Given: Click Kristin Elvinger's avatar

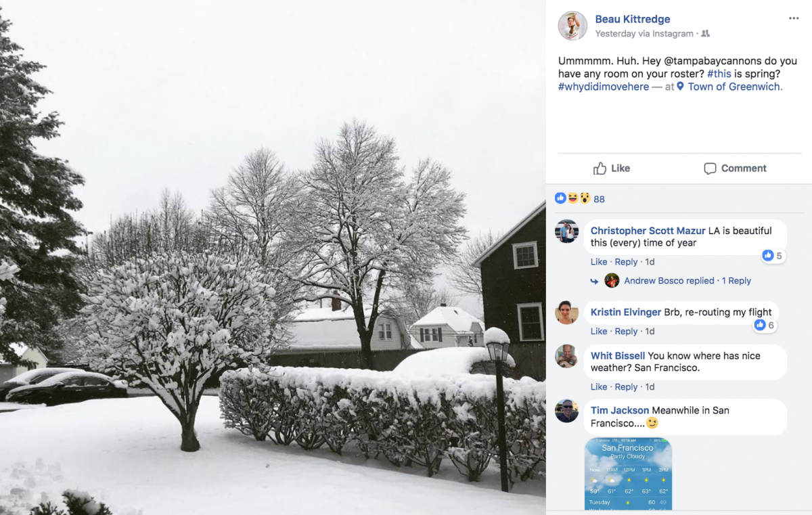Looking at the screenshot, I should point(567,313).
